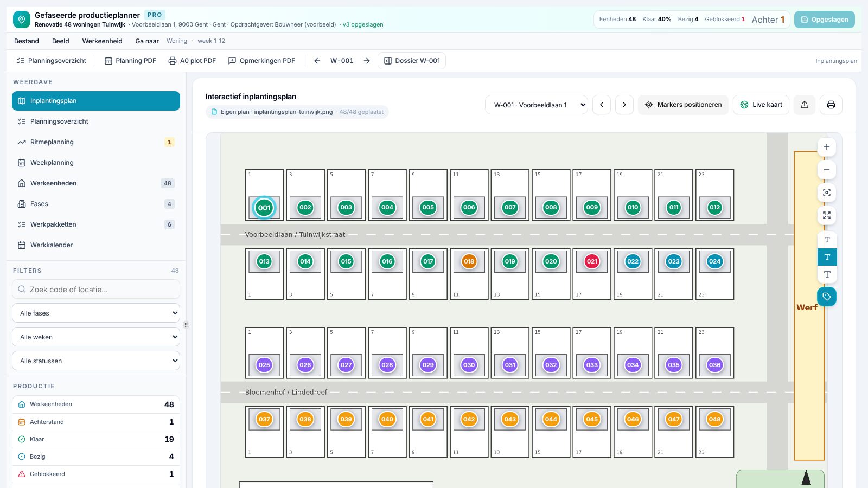
Task: Fit the plan to the screen
Action: point(827,215)
